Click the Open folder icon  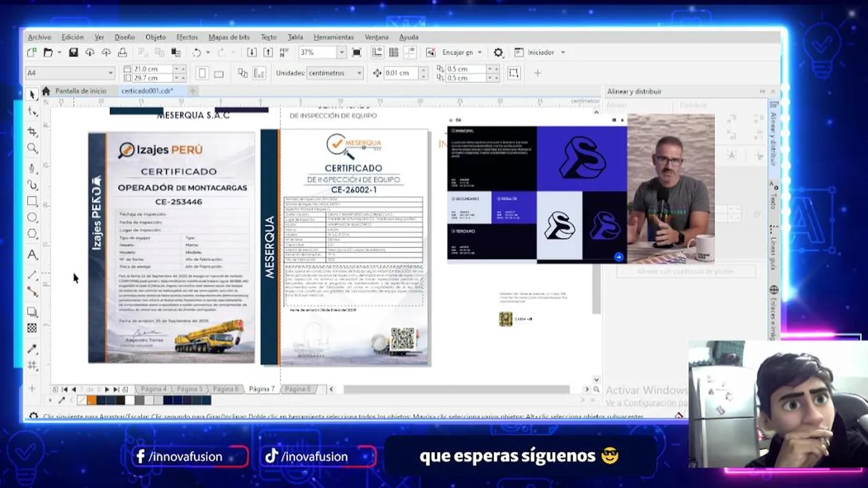click(47, 52)
